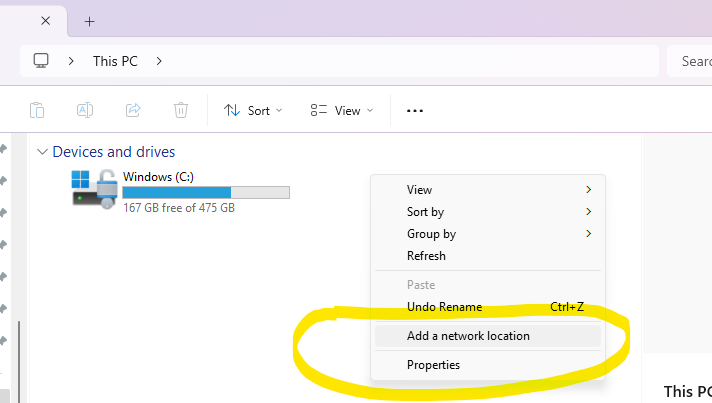Open a new tab with plus button
Viewport: 712px width, 403px height.
[89, 21]
